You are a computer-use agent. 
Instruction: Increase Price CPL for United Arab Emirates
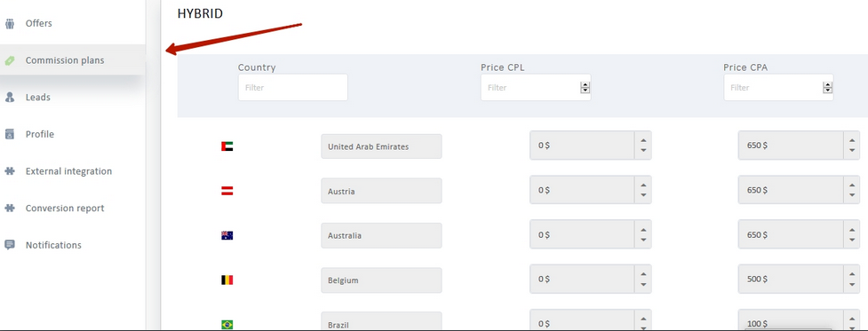pos(643,140)
